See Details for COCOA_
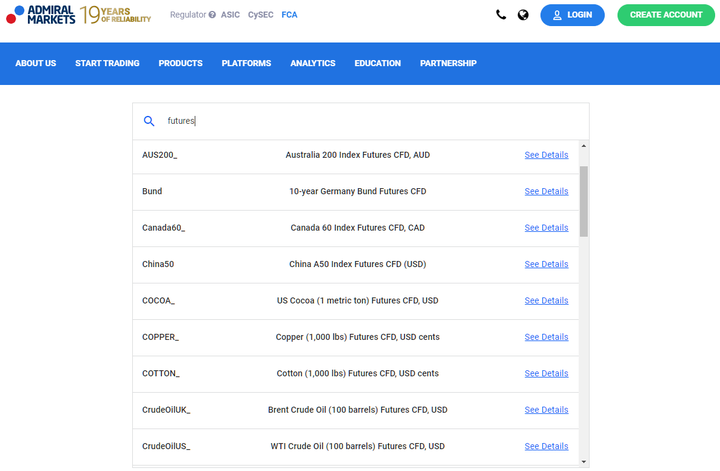This screenshot has height=471, width=720. click(x=546, y=301)
